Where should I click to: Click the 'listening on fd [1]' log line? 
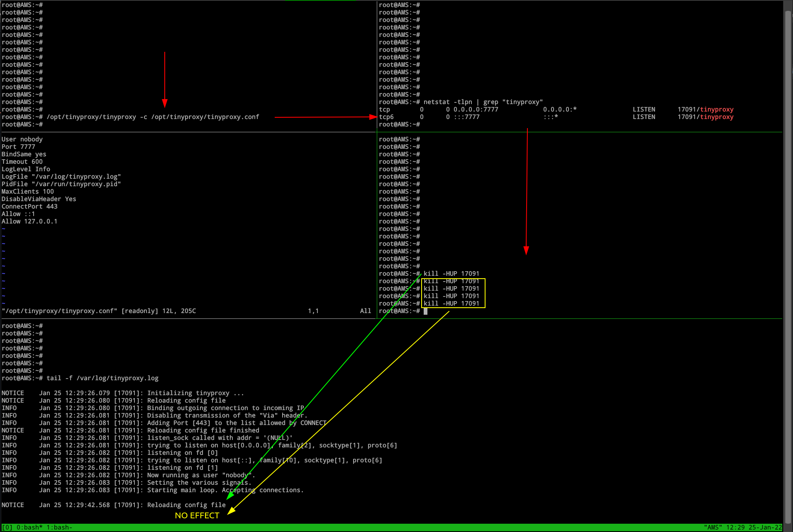click(110, 468)
